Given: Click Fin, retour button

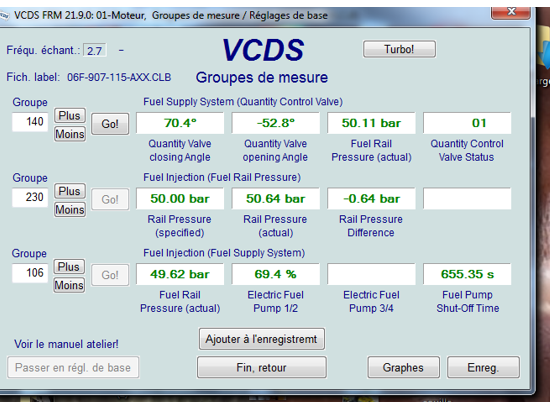Looking at the screenshot, I should [261, 367].
